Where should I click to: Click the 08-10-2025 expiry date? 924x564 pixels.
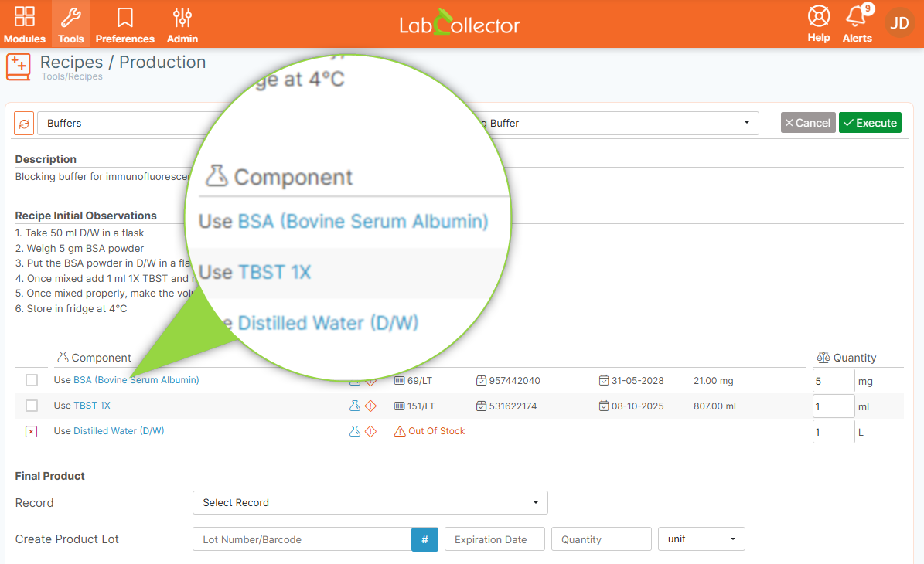638,406
